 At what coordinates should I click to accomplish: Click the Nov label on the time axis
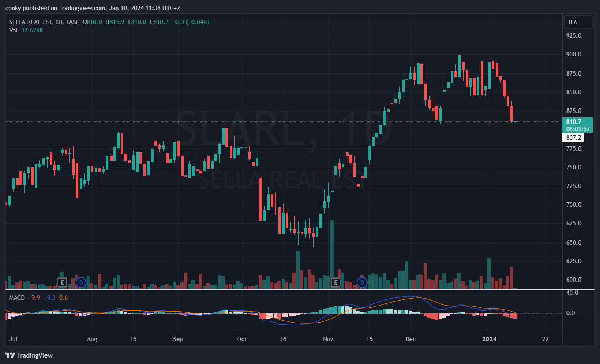pyautogui.click(x=328, y=339)
